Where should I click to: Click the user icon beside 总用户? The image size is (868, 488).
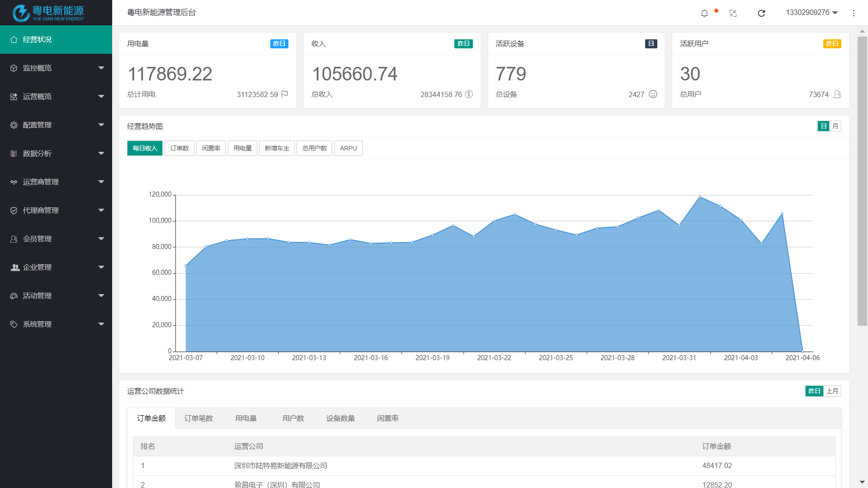click(837, 94)
